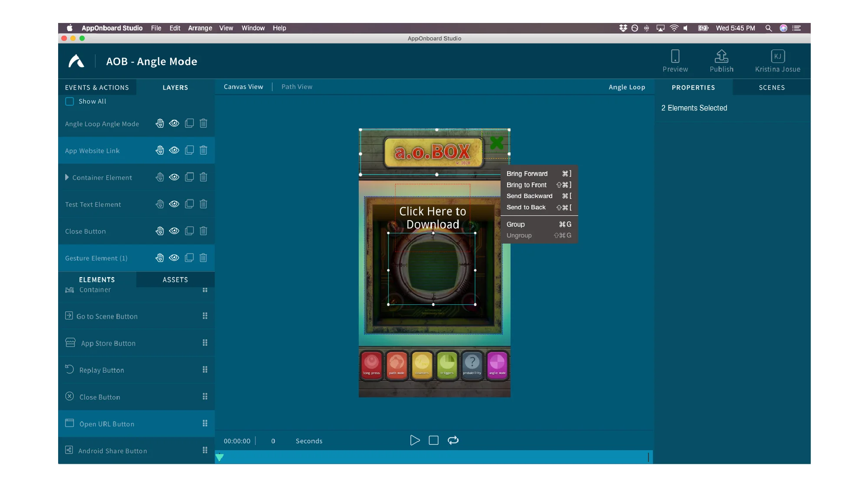The image size is (868, 488).
Task: Duplicate the App Website Link layer
Action: tap(189, 150)
